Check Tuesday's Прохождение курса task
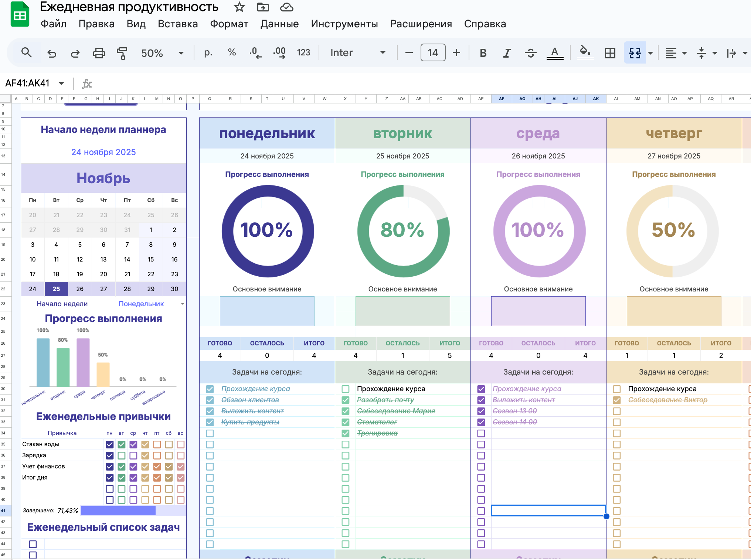Viewport: 751px width, 560px height. click(346, 389)
